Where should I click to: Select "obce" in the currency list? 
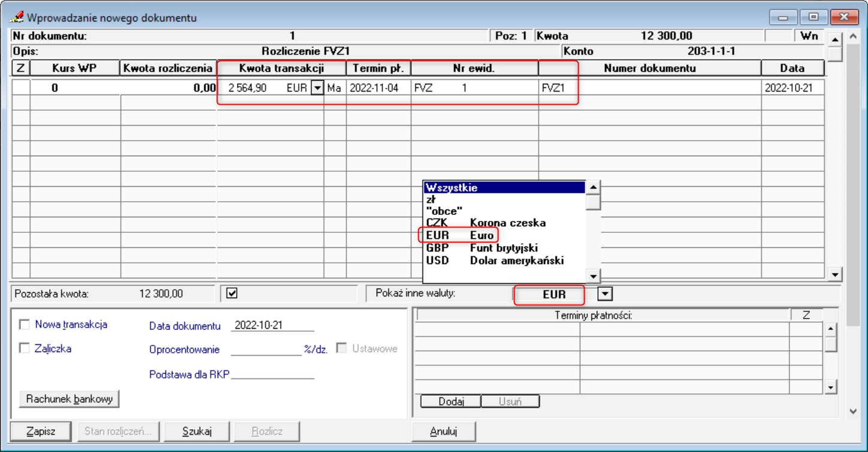pos(504,211)
